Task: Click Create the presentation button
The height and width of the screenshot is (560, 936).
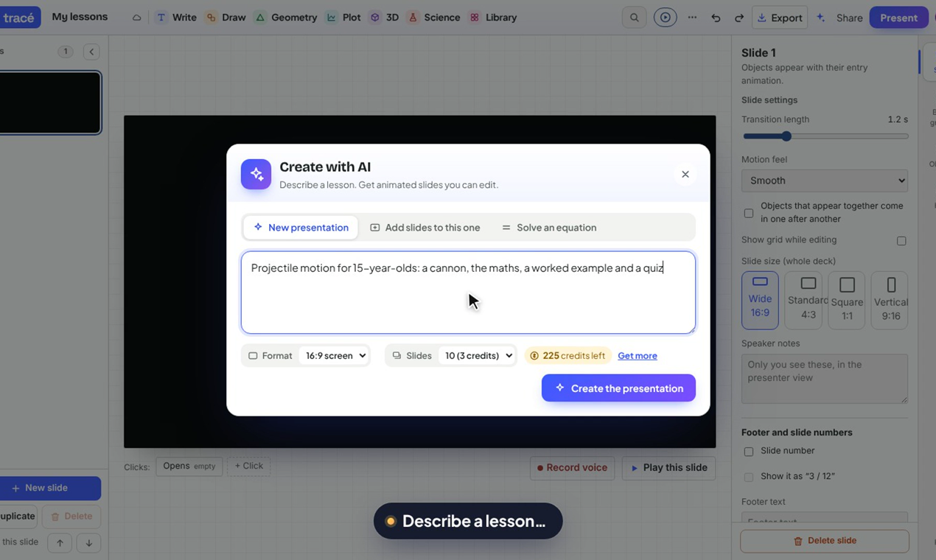Action: [x=618, y=388]
